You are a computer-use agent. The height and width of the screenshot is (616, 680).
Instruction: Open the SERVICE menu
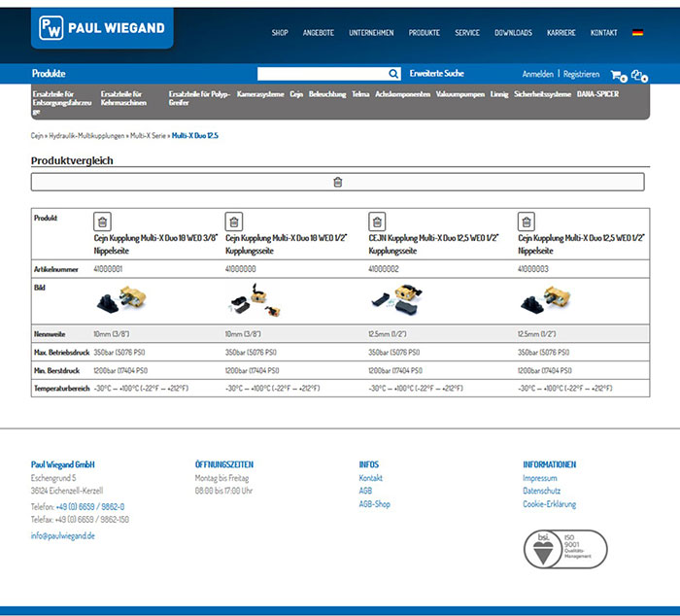coord(467,32)
